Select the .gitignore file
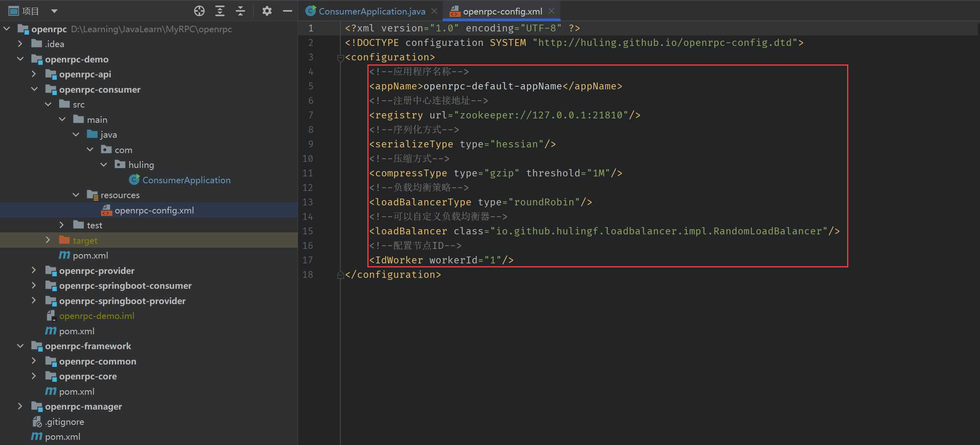The image size is (980, 445). (64, 422)
